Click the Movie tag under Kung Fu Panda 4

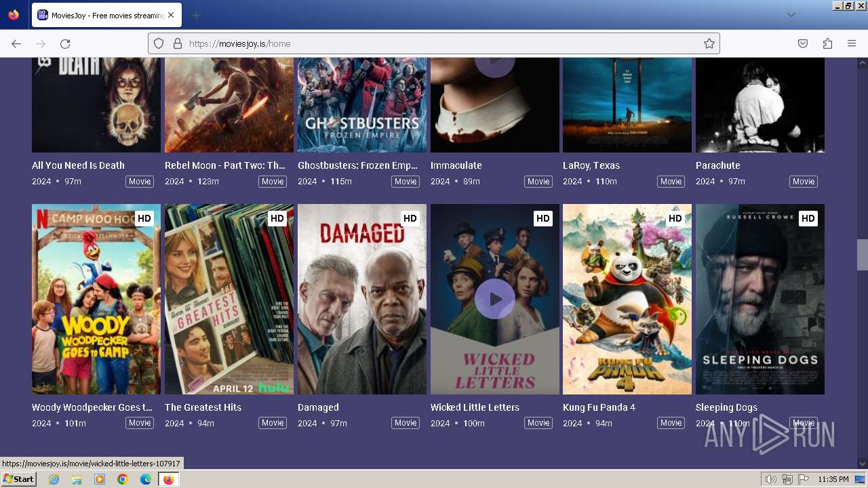671,423
